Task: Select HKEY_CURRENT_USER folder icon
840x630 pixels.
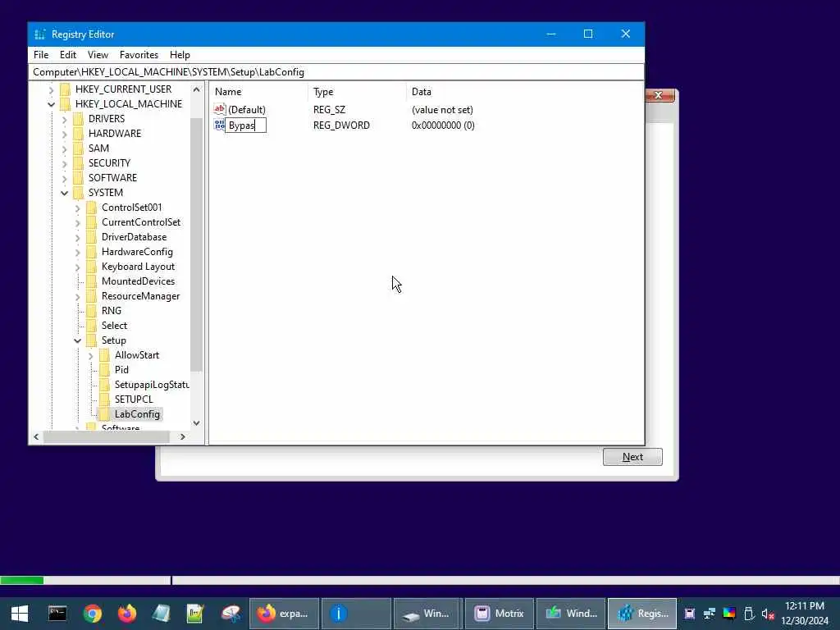Action: point(66,89)
